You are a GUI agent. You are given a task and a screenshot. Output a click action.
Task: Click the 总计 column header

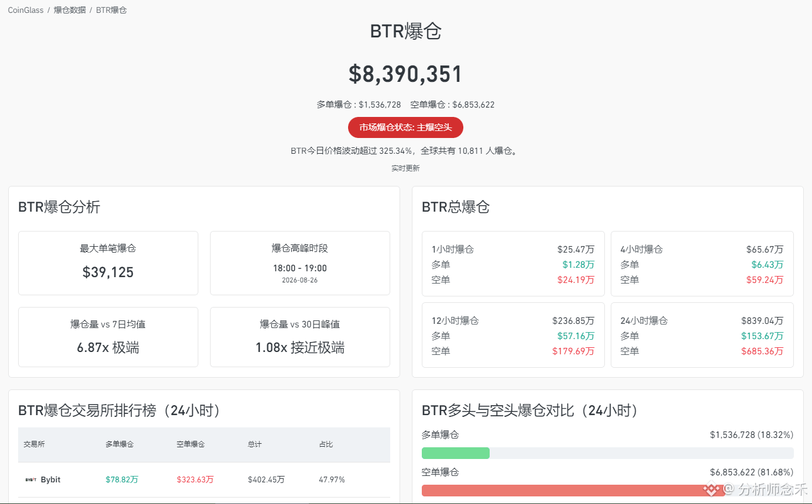(254, 444)
